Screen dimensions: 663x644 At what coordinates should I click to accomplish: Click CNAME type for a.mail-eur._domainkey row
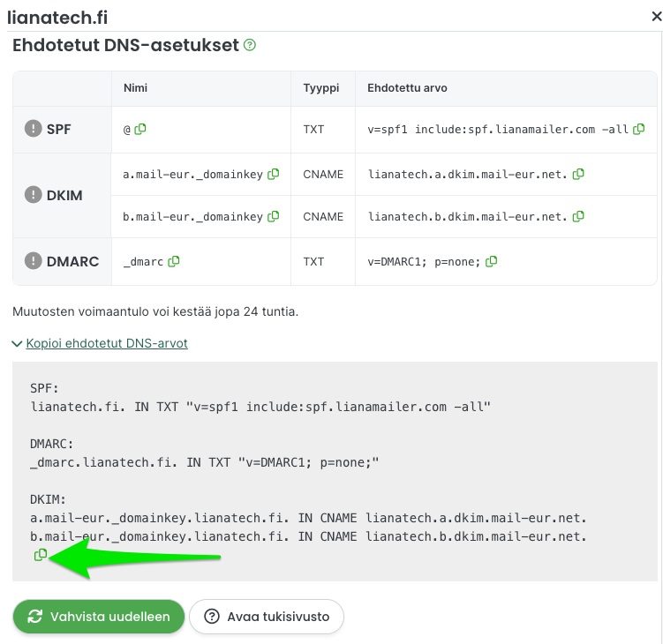pyautogui.click(x=323, y=174)
